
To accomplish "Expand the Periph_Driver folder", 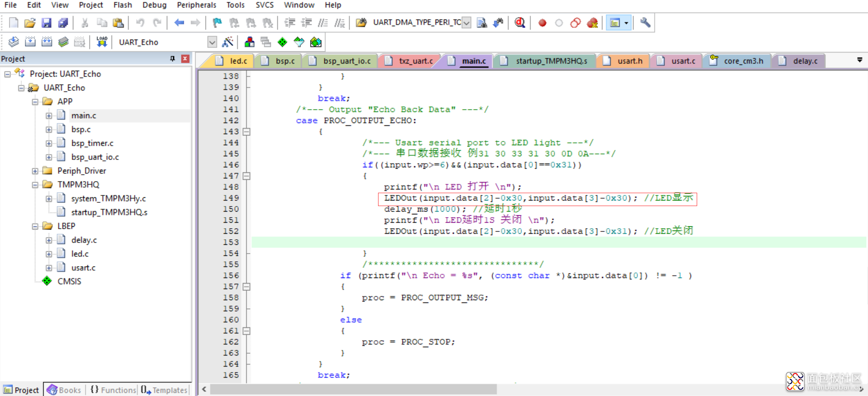I will [x=35, y=171].
